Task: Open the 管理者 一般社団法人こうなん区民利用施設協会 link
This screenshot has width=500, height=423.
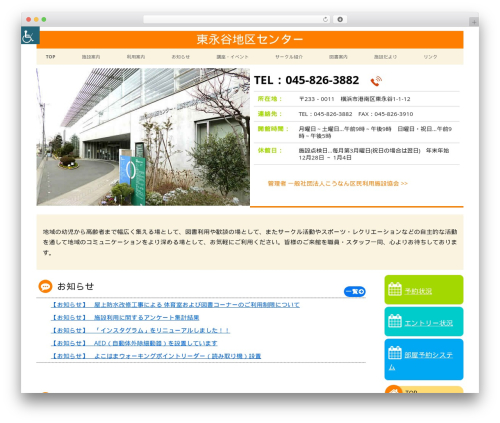Action: 338,183
